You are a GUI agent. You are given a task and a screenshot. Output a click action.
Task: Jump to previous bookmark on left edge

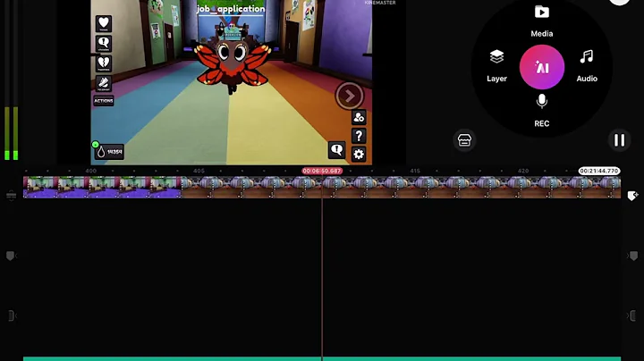point(11,256)
